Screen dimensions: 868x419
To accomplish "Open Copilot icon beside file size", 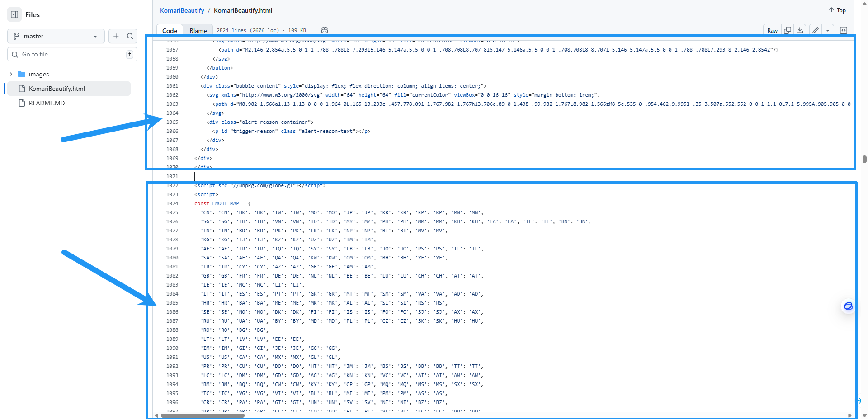I will (325, 30).
